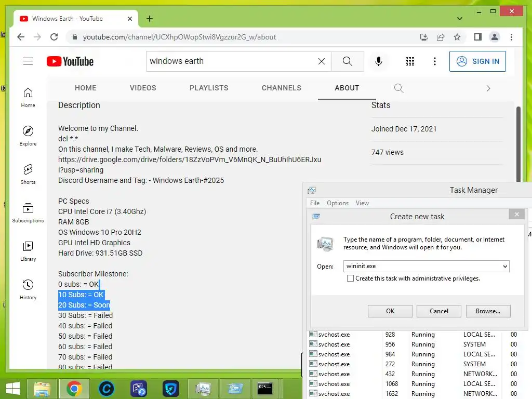Toggle the Chrome side panel icon
Viewport: 532px width, 399px height.
tap(478, 37)
